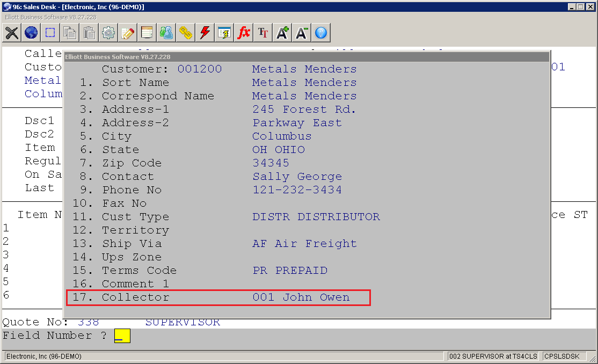Open the notepad with pencil icon
The image size is (598, 364).
(x=128, y=33)
